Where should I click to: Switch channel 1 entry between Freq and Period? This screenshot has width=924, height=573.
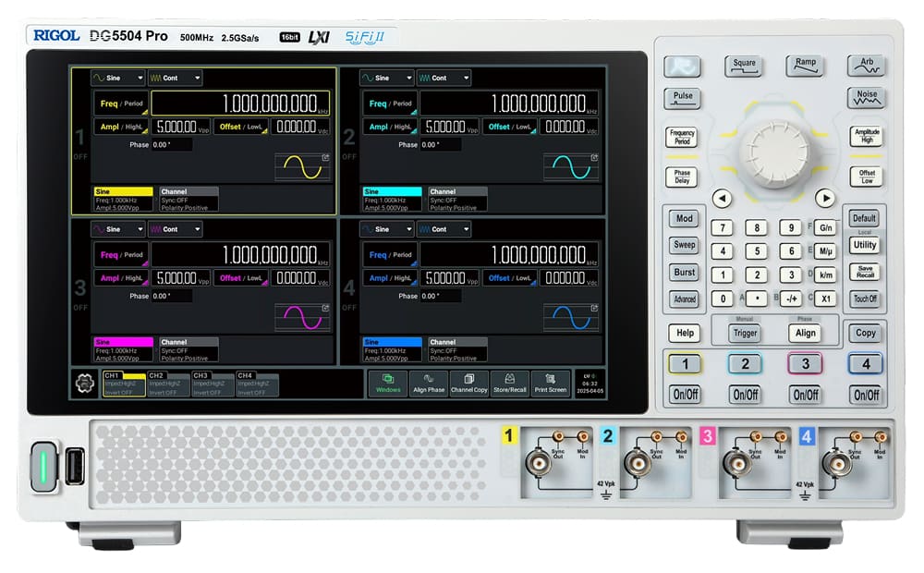[x=123, y=102]
